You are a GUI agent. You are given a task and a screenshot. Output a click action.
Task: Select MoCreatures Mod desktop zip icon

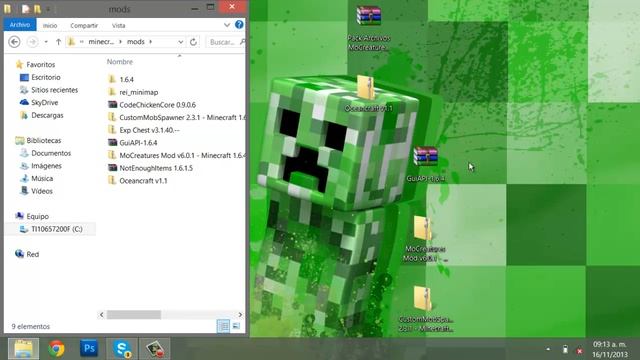424,239
